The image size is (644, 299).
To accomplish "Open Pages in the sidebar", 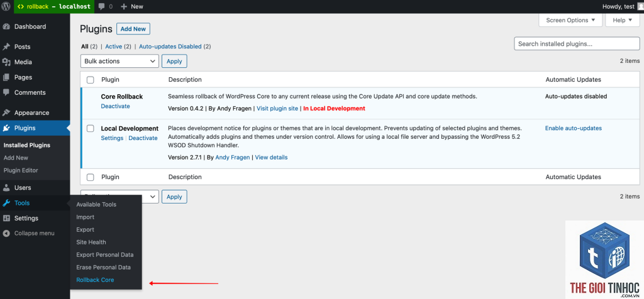I will [23, 77].
